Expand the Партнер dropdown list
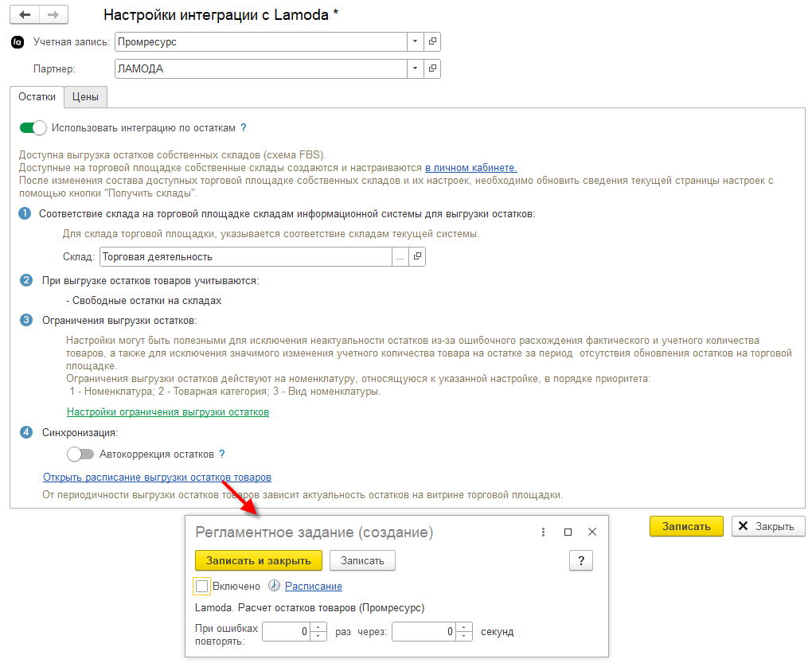The height and width of the screenshot is (663, 812). (415, 68)
